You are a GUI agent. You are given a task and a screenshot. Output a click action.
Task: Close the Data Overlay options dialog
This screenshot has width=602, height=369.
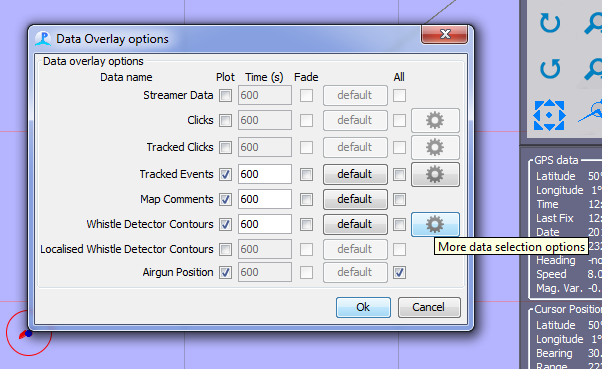pyautogui.click(x=445, y=34)
